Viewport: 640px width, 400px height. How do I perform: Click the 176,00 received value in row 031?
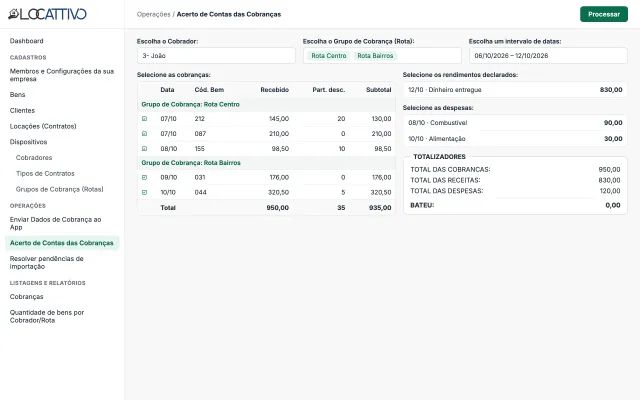[279, 178]
